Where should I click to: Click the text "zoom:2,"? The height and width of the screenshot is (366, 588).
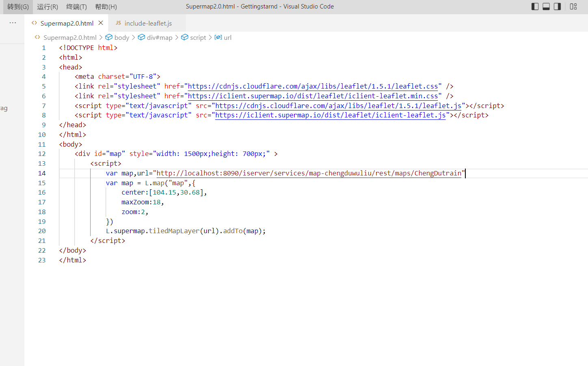tap(135, 212)
